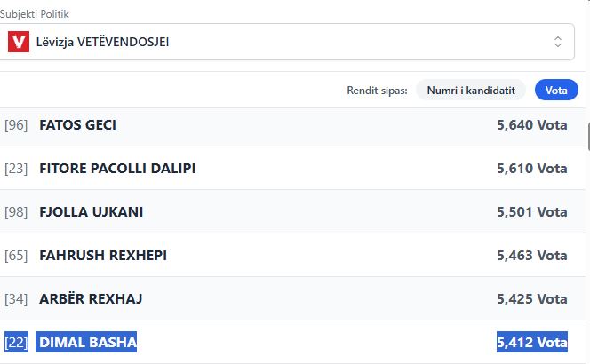Image resolution: width=590 pixels, height=364 pixels.
Task: Click the 5,425 Vota count
Action: (x=531, y=299)
